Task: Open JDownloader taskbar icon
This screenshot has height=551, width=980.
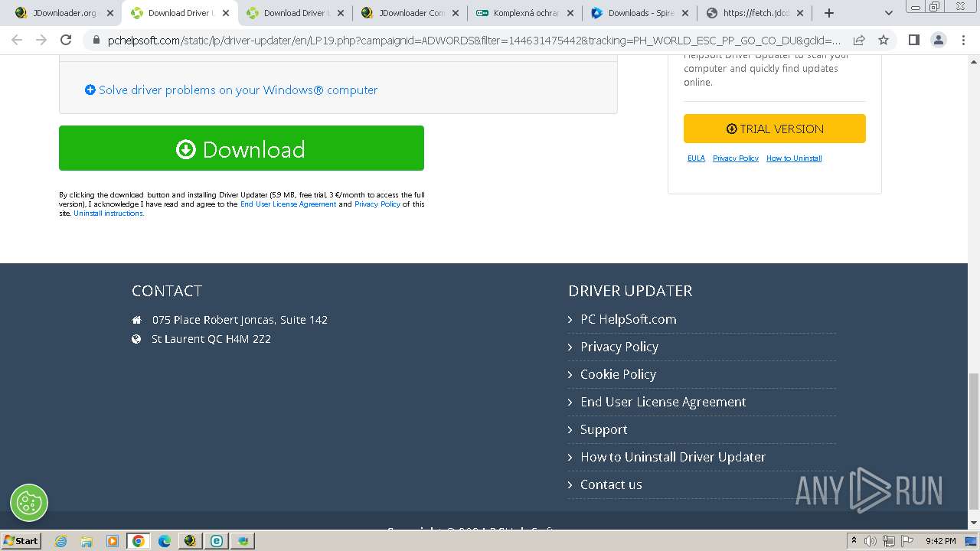Action: [x=191, y=541]
